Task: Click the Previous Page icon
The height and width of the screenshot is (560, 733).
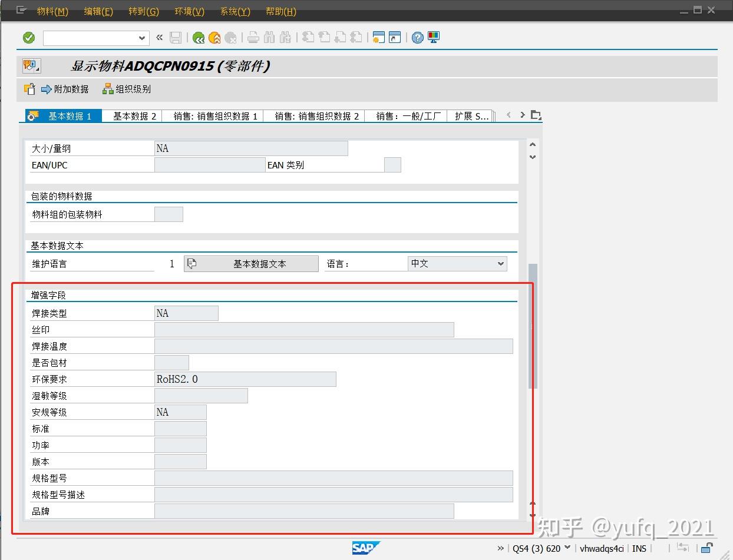Action: (324, 38)
